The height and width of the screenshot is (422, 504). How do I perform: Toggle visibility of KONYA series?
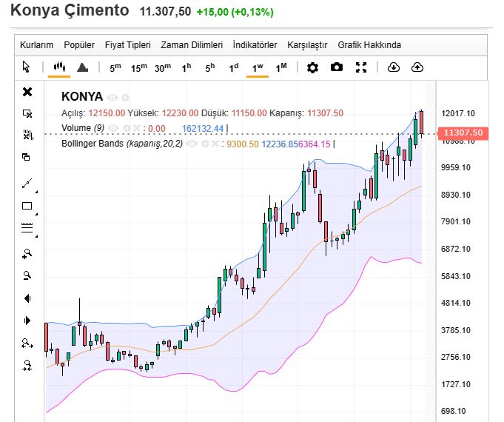tap(112, 97)
